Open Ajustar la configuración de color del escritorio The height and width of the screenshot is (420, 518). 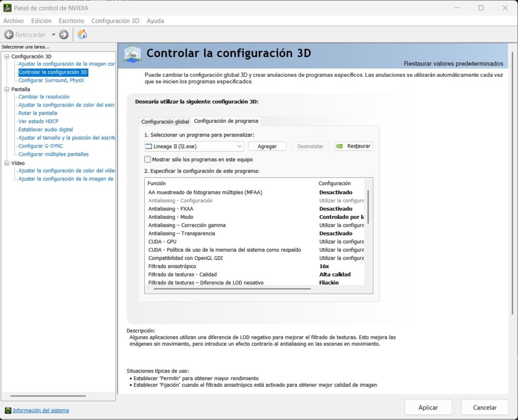(66, 105)
